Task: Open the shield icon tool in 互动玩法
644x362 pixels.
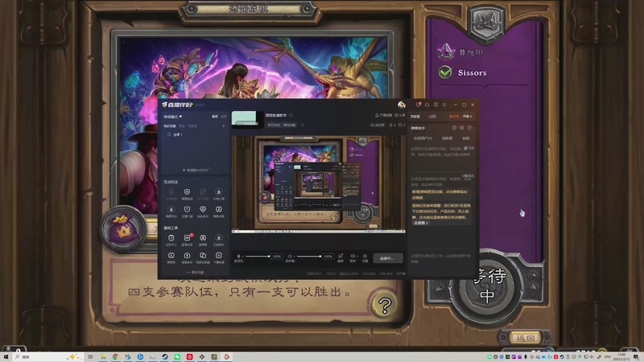Action: [x=187, y=193]
